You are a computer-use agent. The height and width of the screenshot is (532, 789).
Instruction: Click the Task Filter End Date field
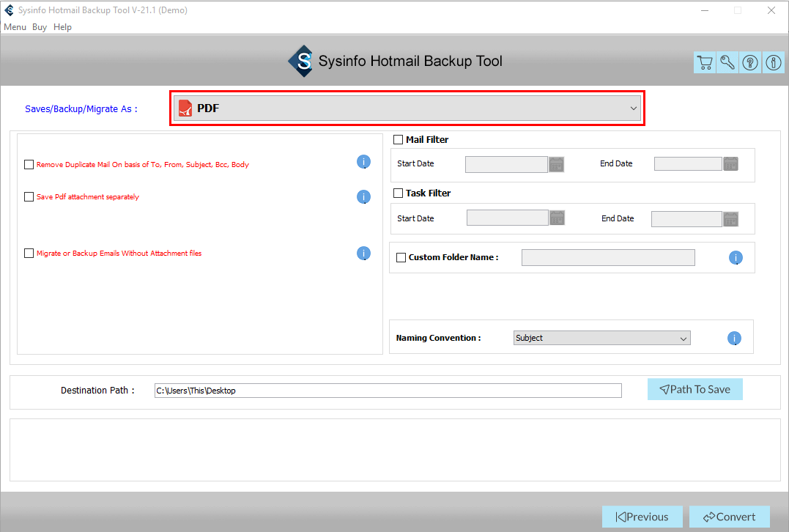click(686, 219)
